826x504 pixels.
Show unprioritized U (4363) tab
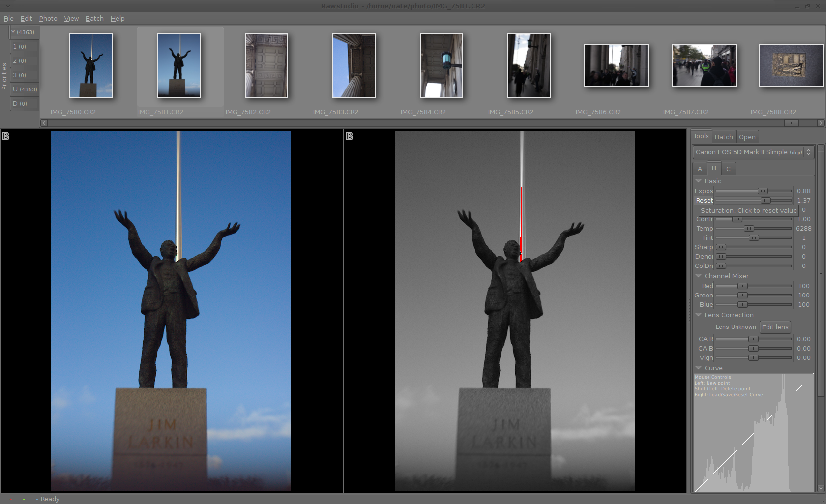[24, 89]
